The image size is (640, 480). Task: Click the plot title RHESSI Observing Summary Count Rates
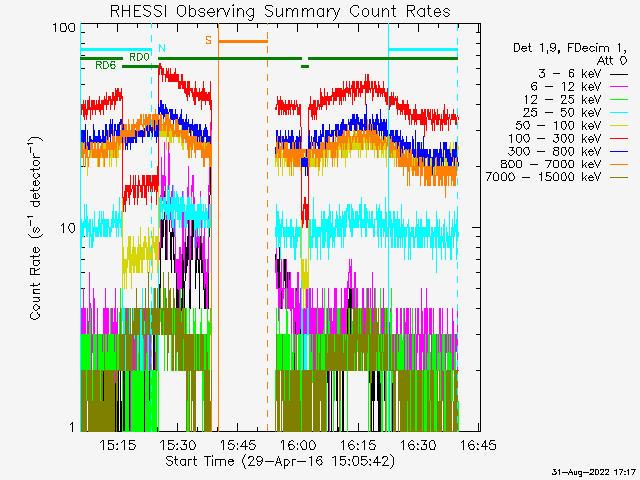280,11
